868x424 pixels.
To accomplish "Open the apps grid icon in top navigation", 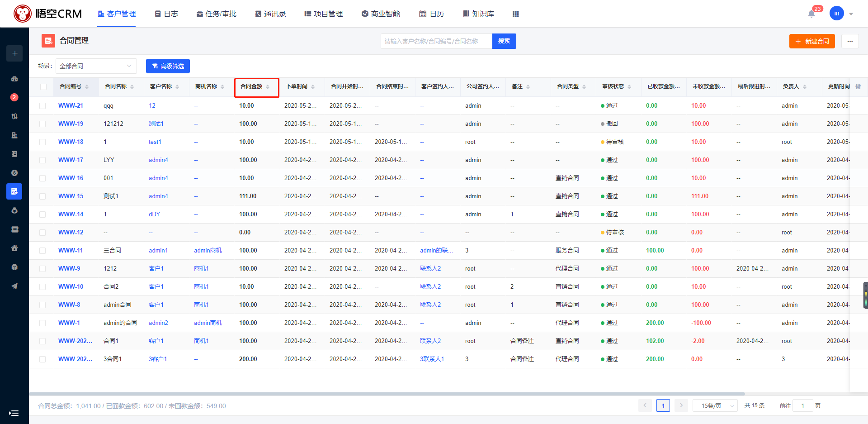I will pyautogui.click(x=516, y=14).
